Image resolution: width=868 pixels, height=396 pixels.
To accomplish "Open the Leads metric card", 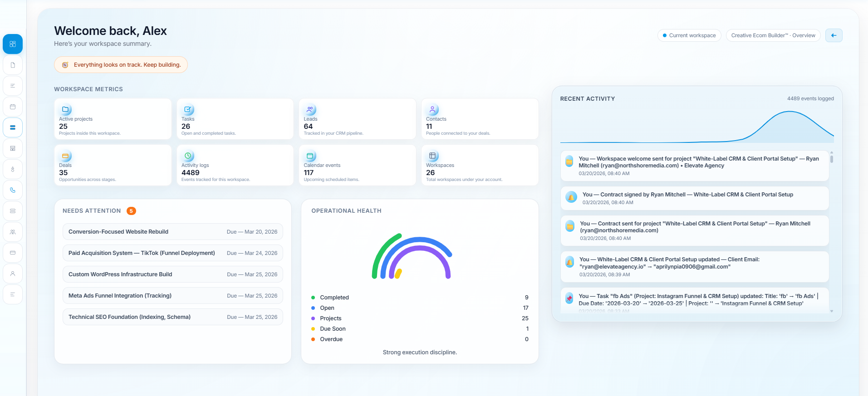I will point(357,119).
